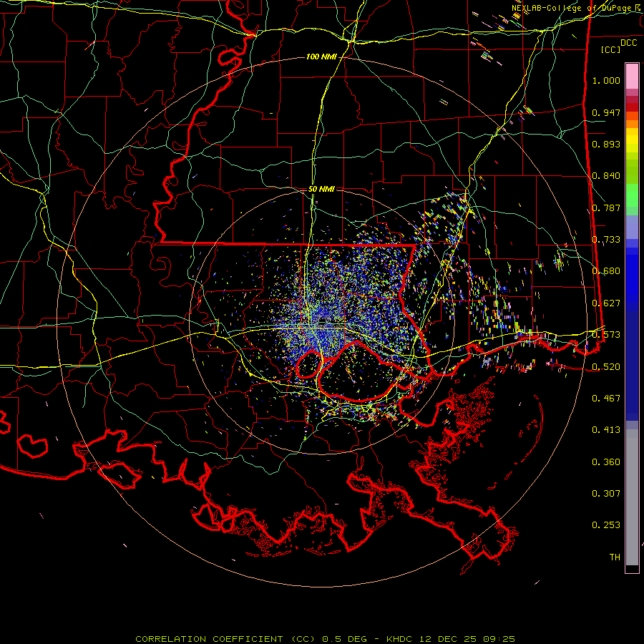Click the 0.520 scale value

click(606, 367)
